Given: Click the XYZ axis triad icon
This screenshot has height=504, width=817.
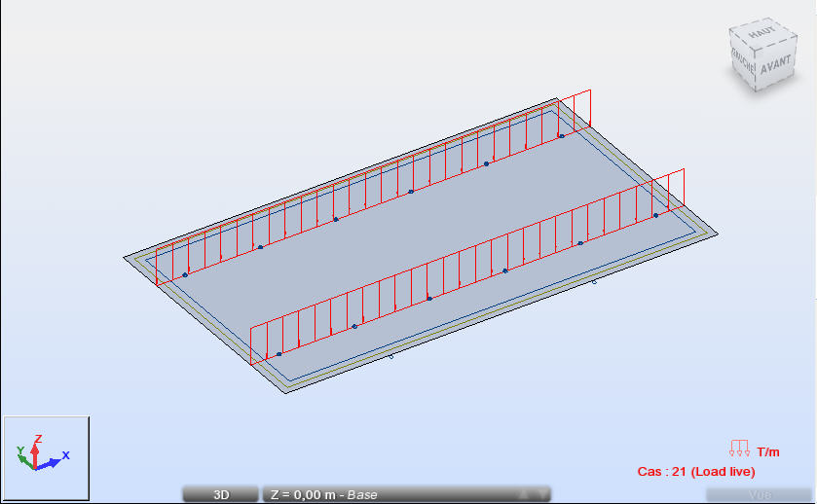Looking at the screenshot, I should (47, 457).
